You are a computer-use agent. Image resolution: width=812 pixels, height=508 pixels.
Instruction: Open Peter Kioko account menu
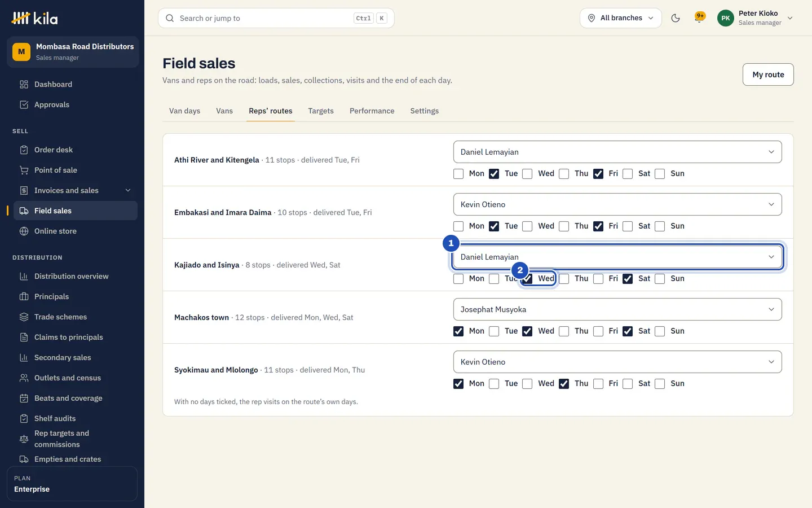[x=755, y=18]
